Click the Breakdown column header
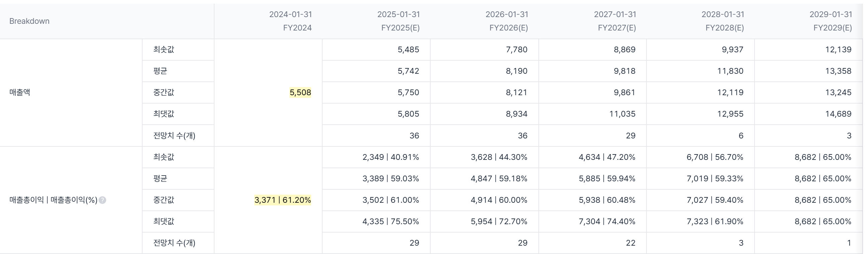 point(29,21)
